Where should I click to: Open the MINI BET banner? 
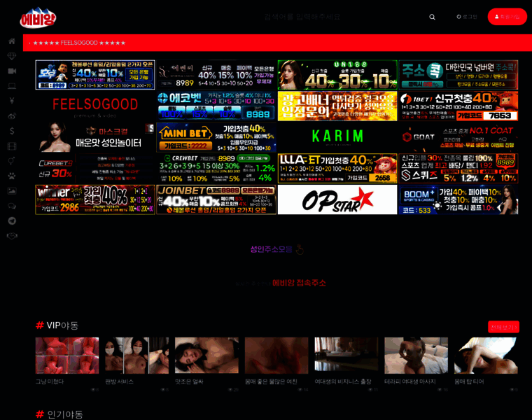click(216, 137)
